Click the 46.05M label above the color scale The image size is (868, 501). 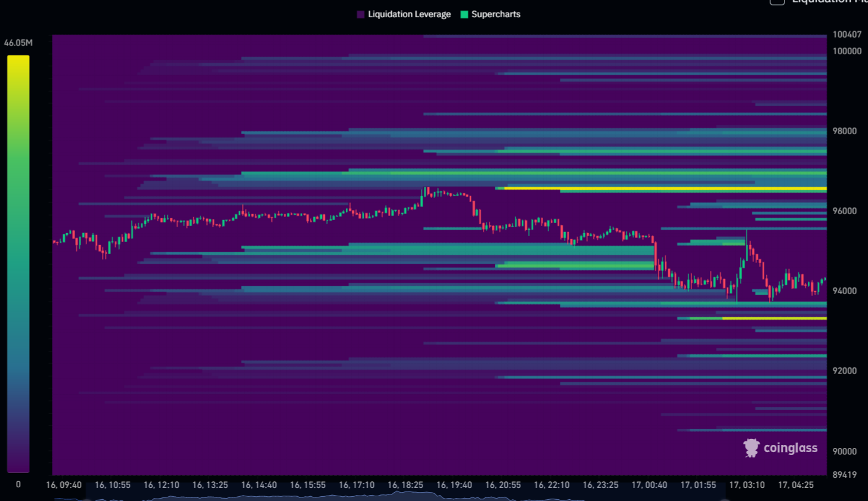point(19,42)
